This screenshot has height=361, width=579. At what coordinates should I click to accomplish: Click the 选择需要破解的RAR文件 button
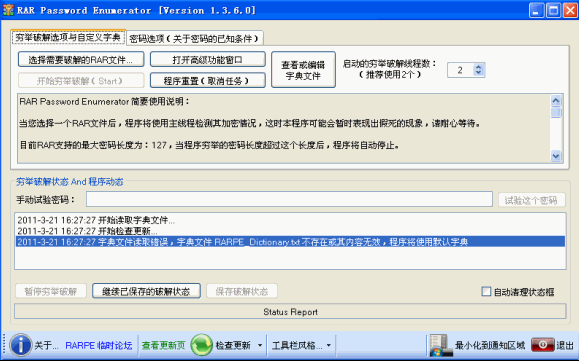pos(81,59)
